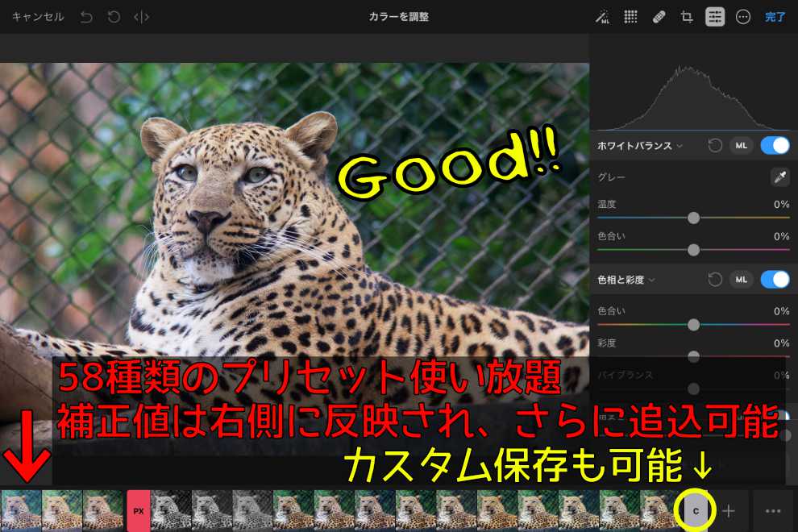This screenshot has height=532, width=798.
Task: Open the dotted grid presets icon
Action: [630, 17]
